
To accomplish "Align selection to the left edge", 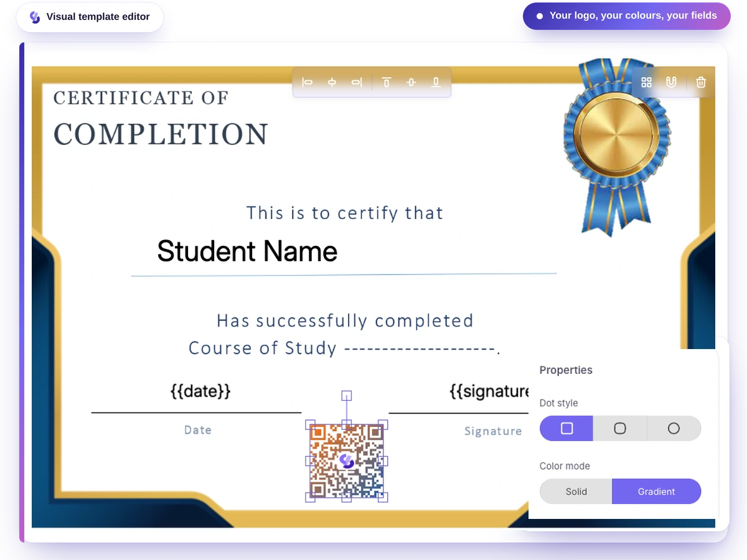I will click(307, 82).
